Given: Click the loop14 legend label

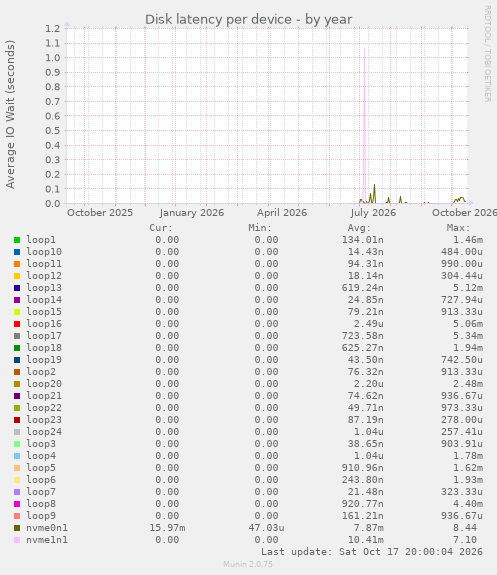Looking at the screenshot, I should click(44, 300).
